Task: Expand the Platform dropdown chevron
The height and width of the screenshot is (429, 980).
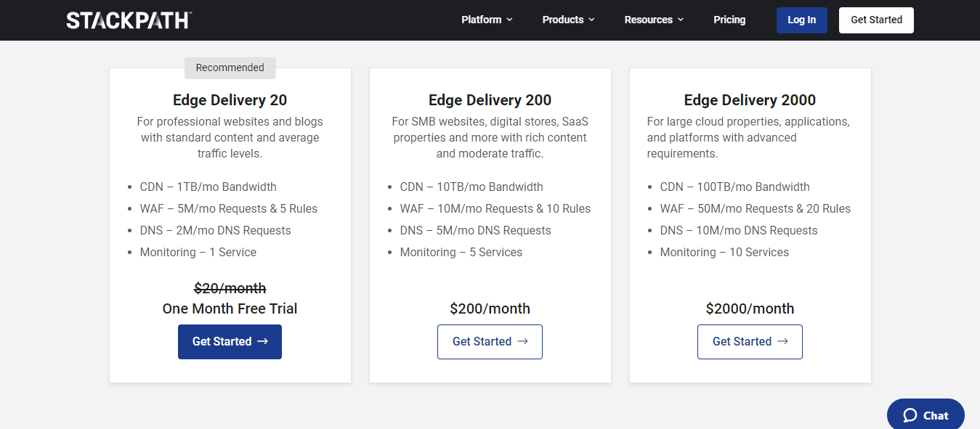Action: click(509, 20)
